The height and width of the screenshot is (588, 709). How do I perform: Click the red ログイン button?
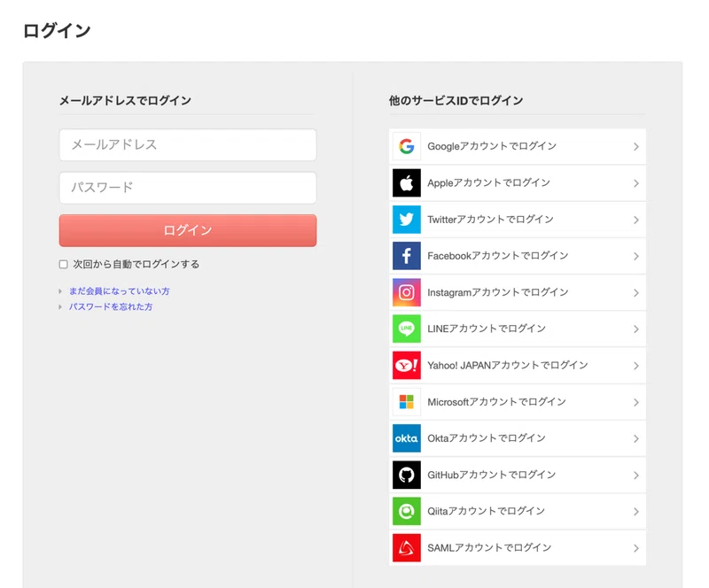point(188,230)
